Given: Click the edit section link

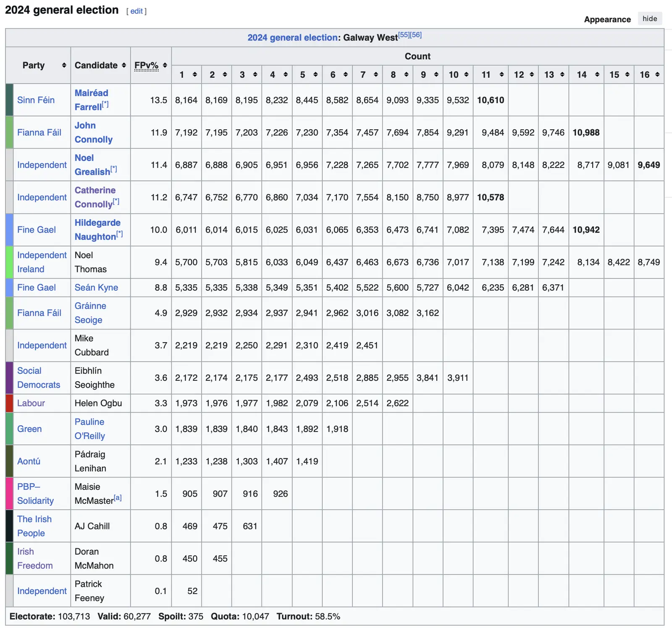Looking at the screenshot, I should [136, 11].
